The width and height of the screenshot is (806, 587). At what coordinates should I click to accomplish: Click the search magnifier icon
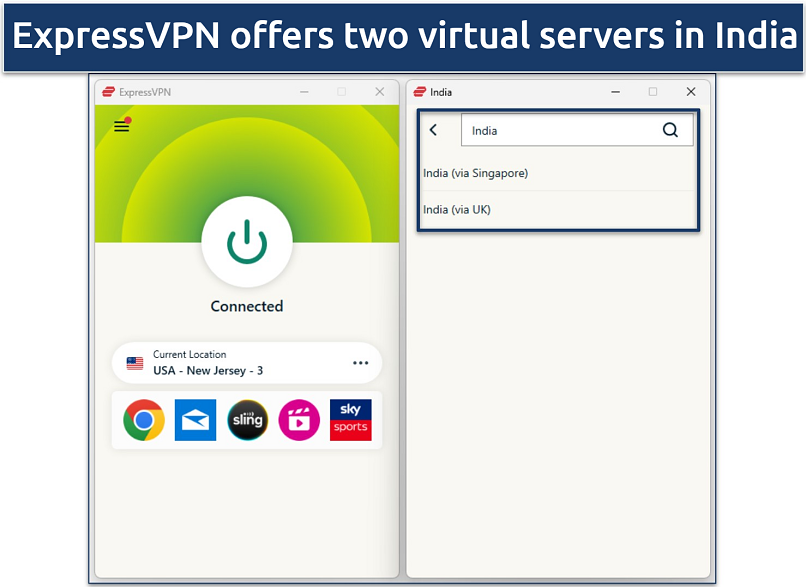(670, 129)
